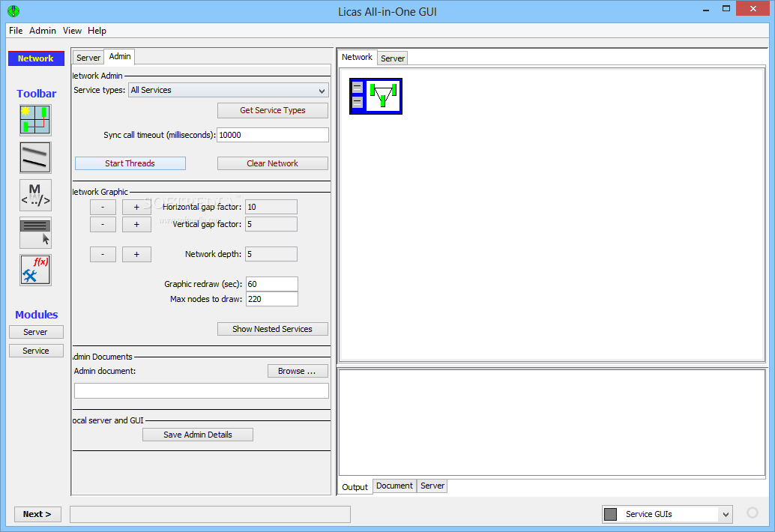Image resolution: width=775 pixels, height=532 pixels.
Task: Click the Graphic redraw (sec) field
Action: 272,284
